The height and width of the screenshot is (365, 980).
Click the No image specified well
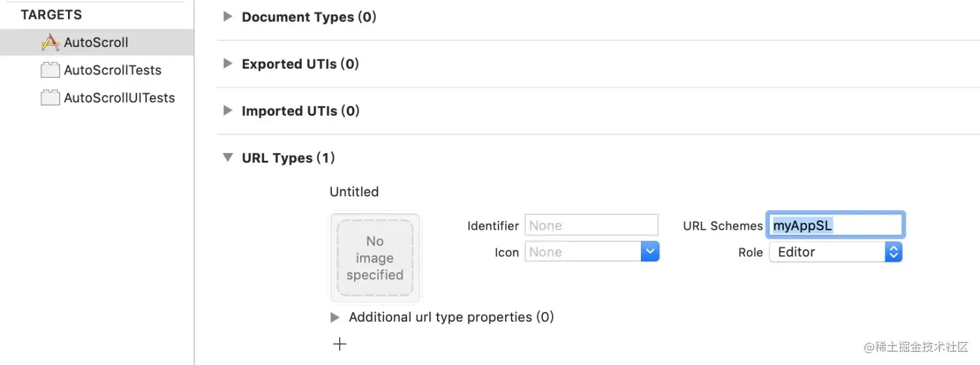[375, 258]
